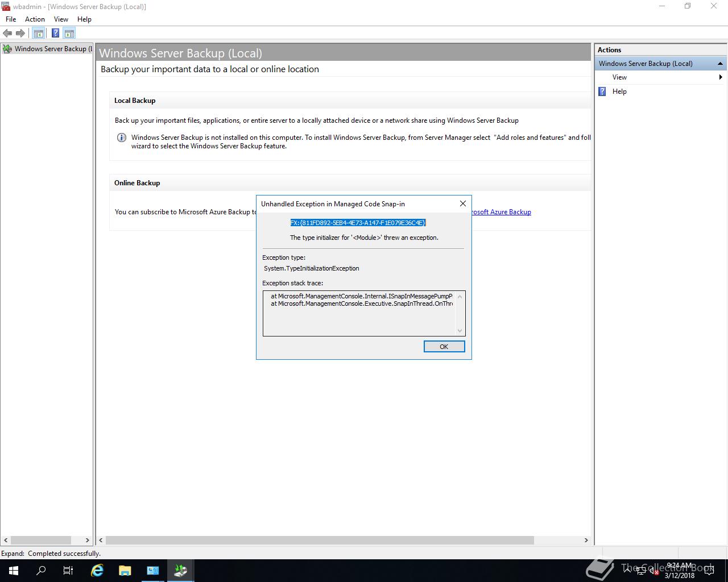The height and width of the screenshot is (582, 728).
Task: Open the Windows Start menu
Action: pyautogui.click(x=14, y=571)
